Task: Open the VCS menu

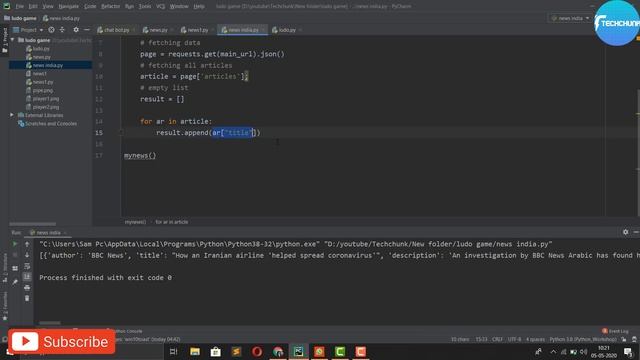Action: pyautogui.click(x=161, y=7)
